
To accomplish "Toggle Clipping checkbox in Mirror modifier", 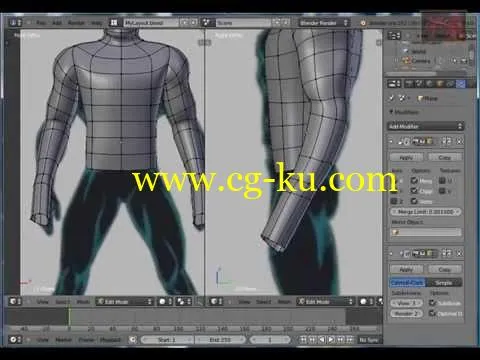I will tap(414, 191).
